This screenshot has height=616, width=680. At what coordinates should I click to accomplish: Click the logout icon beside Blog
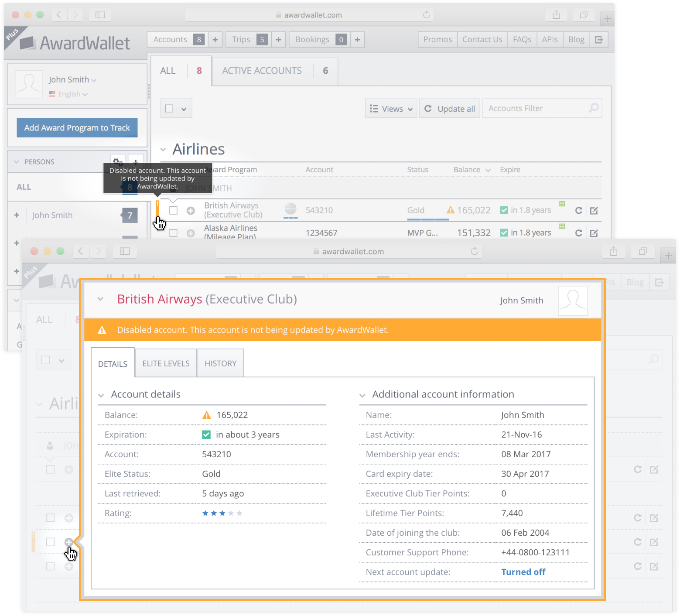click(x=599, y=39)
